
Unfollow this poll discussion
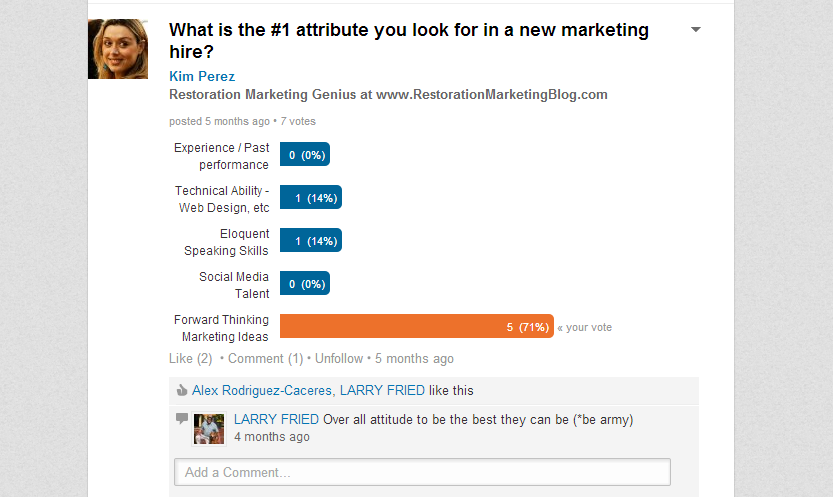339,359
